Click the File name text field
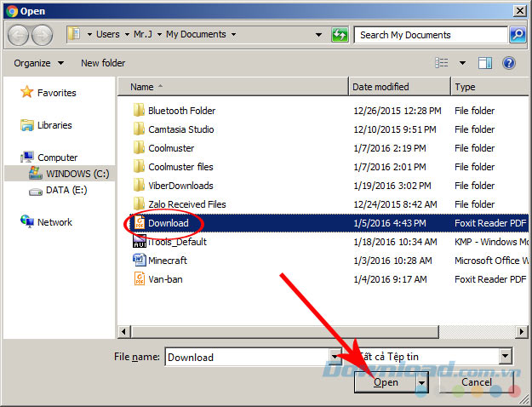Screen dimensions: 532x407 (248, 357)
